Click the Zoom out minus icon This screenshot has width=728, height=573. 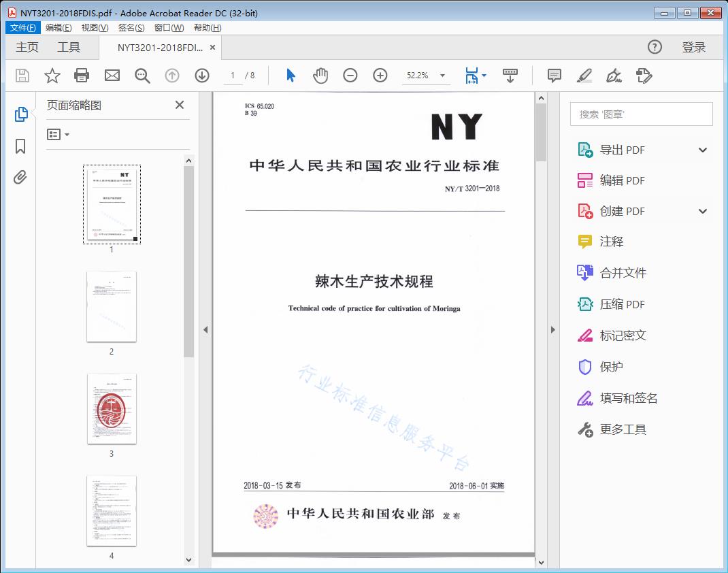click(350, 76)
